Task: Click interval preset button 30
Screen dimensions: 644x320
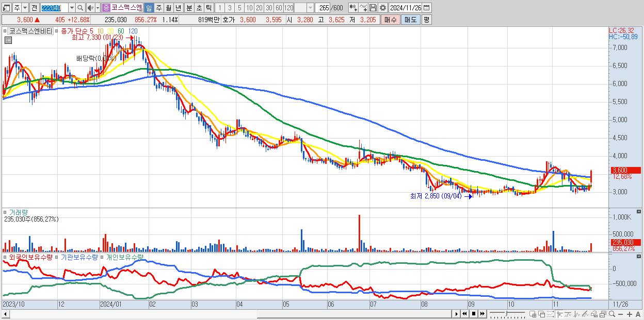Action: (x=269, y=8)
